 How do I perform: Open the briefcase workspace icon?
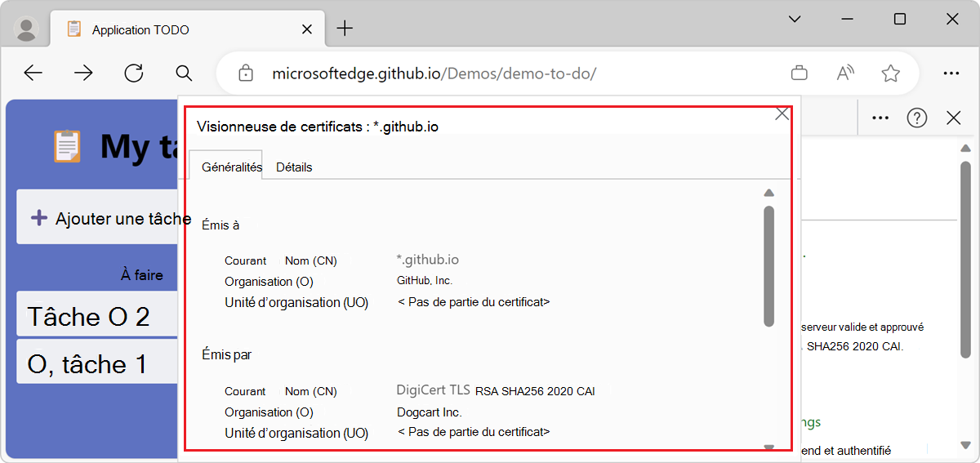[800, 73]
